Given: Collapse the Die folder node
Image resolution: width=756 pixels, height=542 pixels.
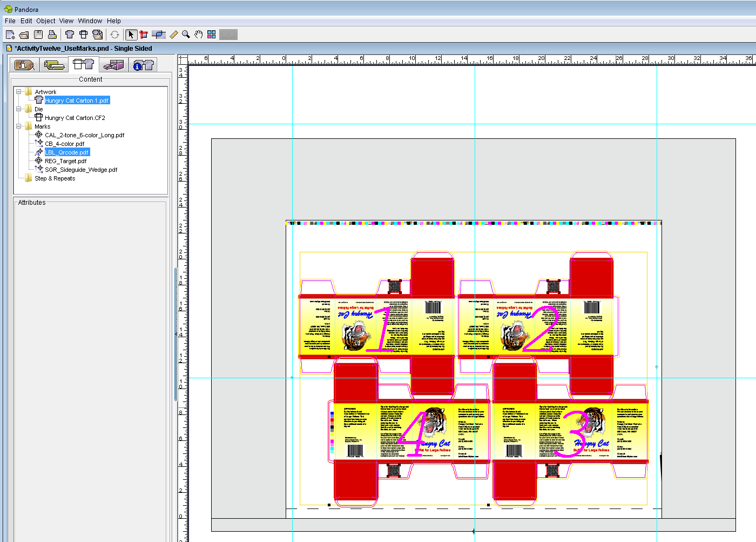Looking at the screenshot, I should (19, 109).
